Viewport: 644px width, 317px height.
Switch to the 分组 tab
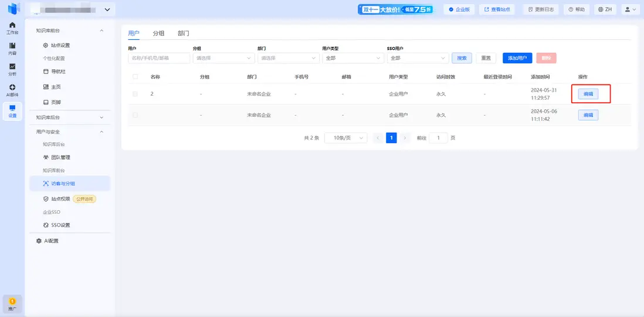tap(158, 33)
